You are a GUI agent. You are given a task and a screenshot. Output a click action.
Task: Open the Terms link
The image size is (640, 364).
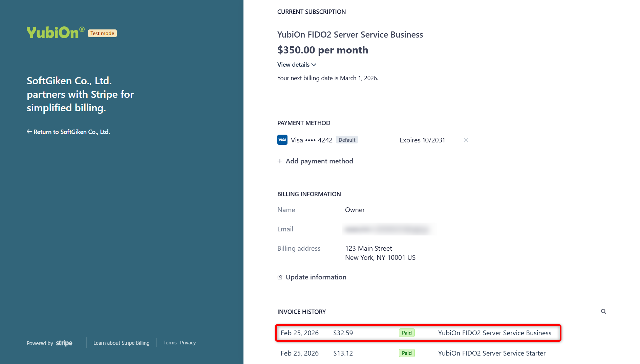pos(170,343)
